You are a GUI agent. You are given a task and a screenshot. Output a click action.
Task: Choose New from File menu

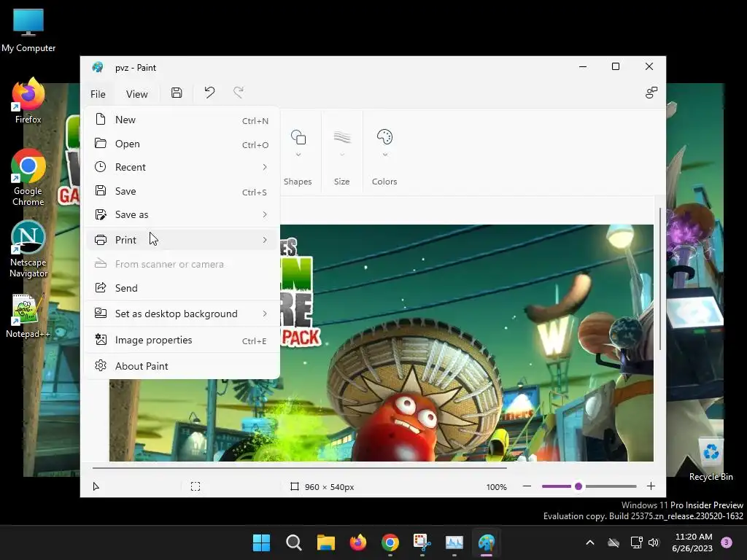point(182,120)
